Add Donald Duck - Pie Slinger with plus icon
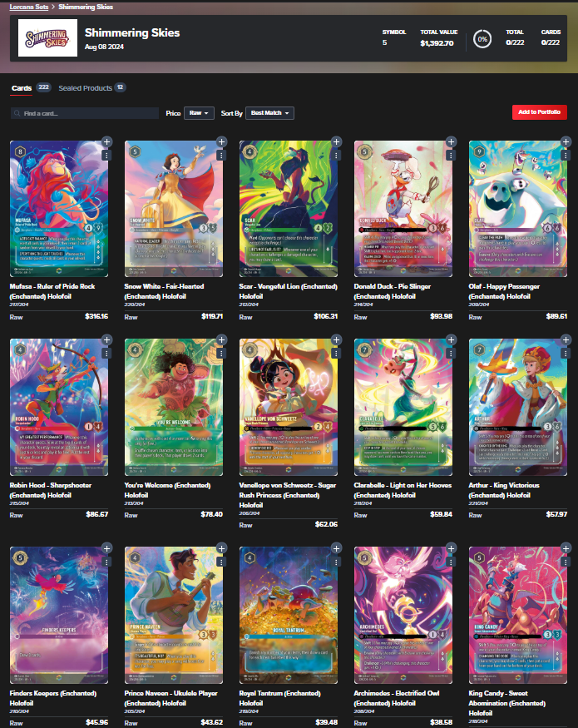Viewport: 578px width, 728px height. click(x=451, y=141)
